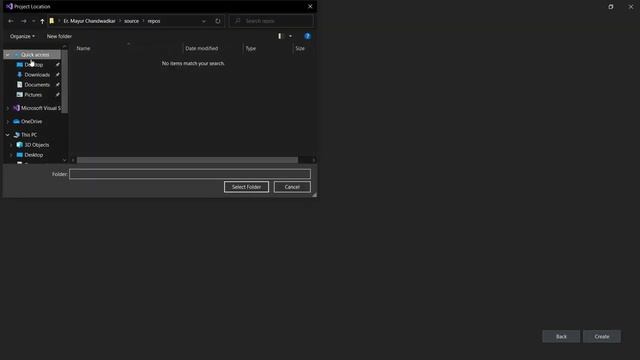Select 'repos' breadcrumb segment

click(x=154, y=21)
